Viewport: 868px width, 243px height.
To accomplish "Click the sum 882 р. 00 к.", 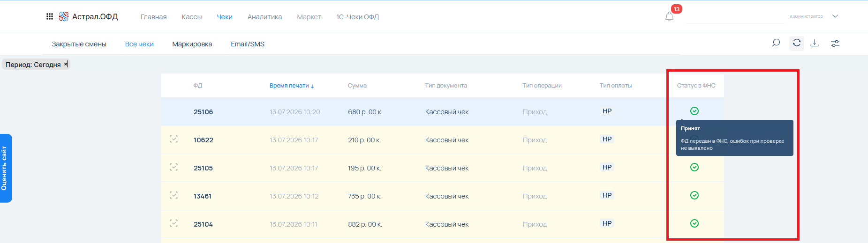I will tap(365, 224).
